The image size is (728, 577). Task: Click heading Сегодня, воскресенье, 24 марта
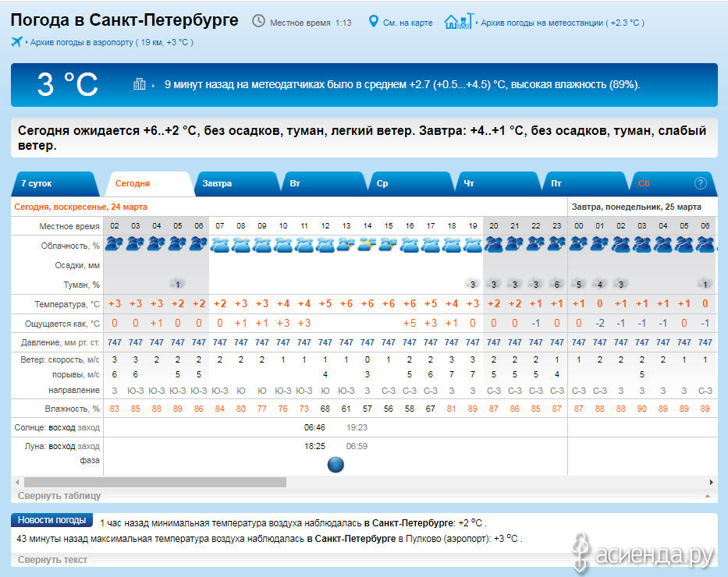(81, 207)
